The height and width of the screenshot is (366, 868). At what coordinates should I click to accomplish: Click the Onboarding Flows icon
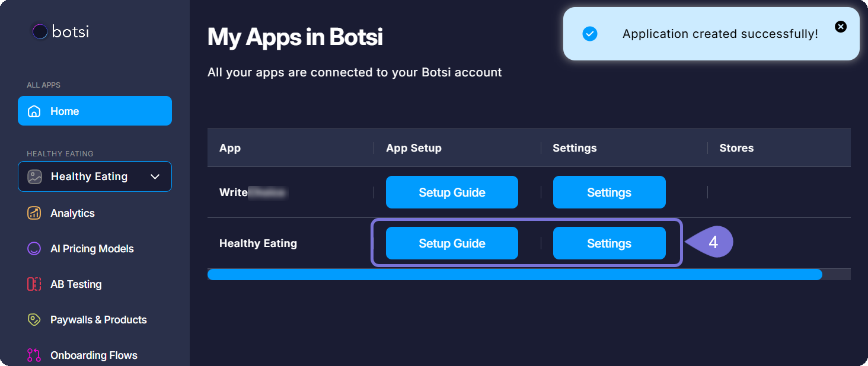point(34,354)
